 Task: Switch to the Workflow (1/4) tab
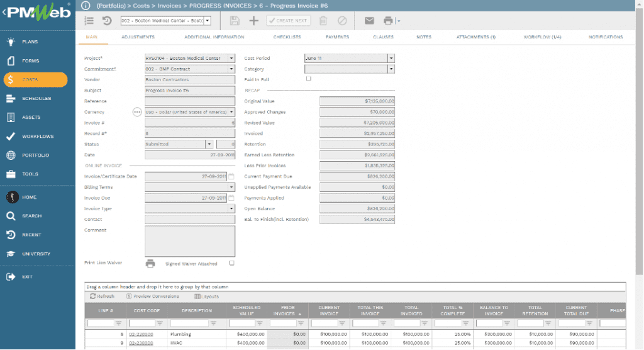542,37
